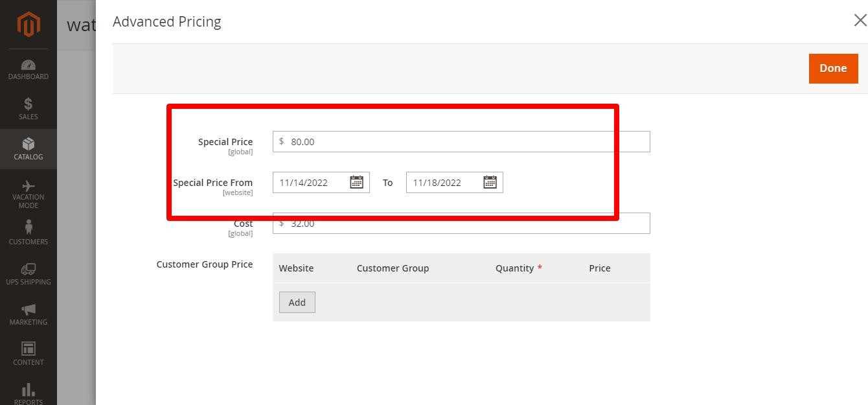Click the Advanced Pricing title
This screenshot has width=868, height=405.
[167, 21]
